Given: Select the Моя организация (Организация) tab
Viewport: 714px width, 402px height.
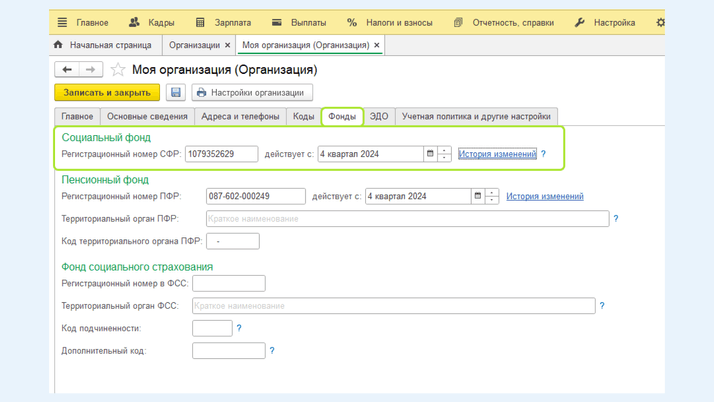Looking at the screenshot, I should click(306, 45).
